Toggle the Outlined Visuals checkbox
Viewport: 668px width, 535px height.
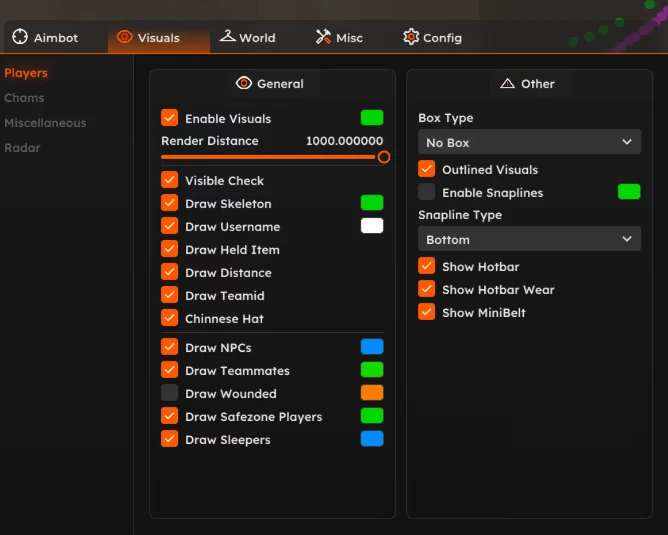pos(426,169)
